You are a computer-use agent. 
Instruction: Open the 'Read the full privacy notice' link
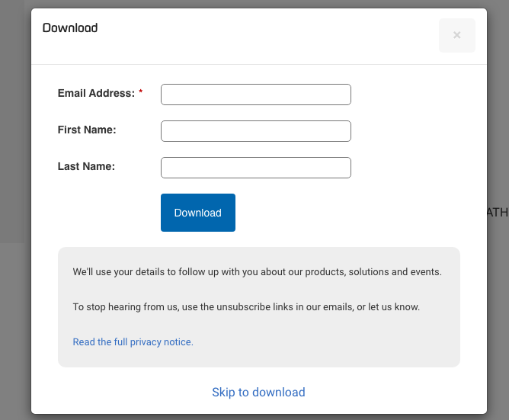coord(133,342)
